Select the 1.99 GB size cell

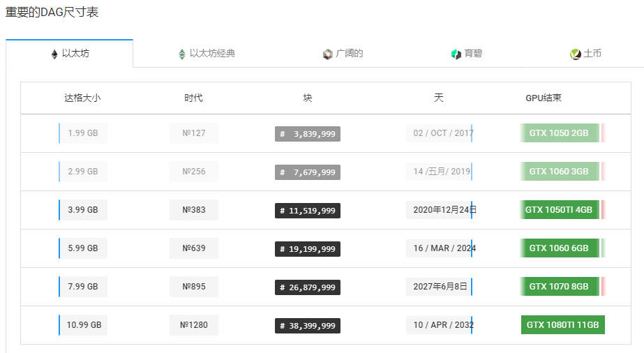83,133
